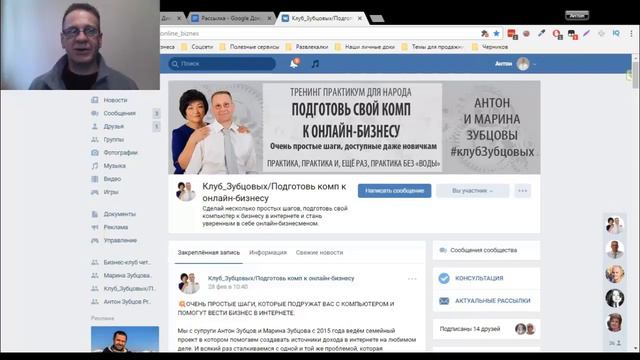The width and height of the screenshot is (640, 360).
Task: Click the bookmark star in address bar
Action: 496,33
